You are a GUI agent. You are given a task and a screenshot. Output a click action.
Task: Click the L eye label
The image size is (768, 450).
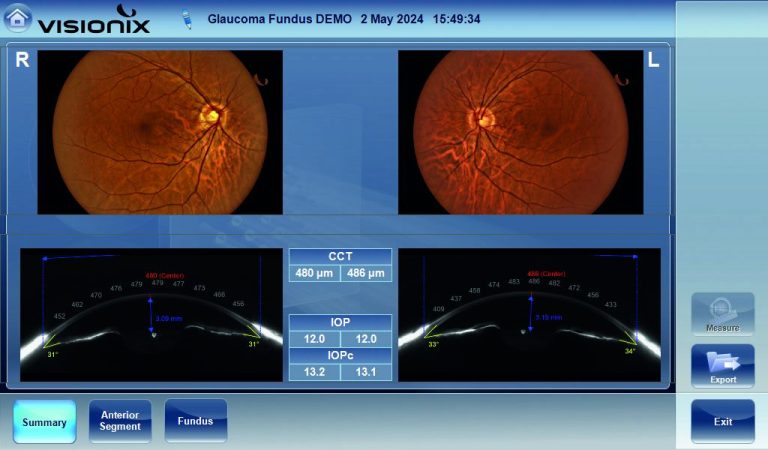[654, 61]
